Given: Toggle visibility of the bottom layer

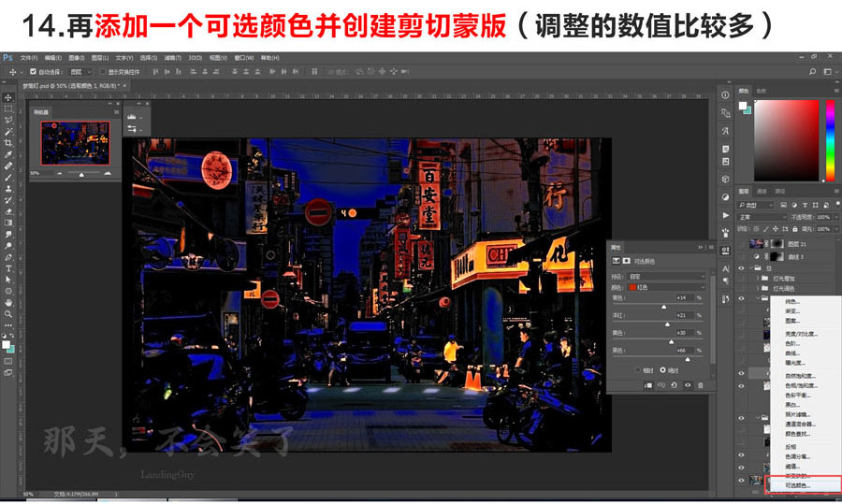Looking at the screenshot, I should pyautogui.click(x=741, y=480).
